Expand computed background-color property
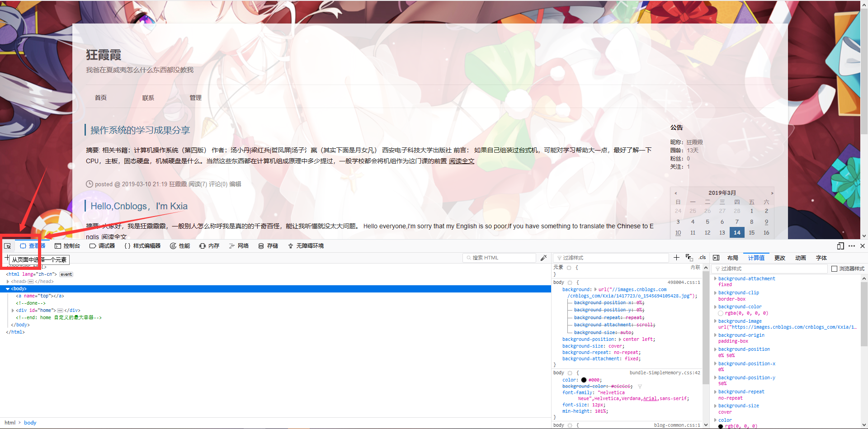The width and height of the screenshot is (868, 429). pos(715,307)
